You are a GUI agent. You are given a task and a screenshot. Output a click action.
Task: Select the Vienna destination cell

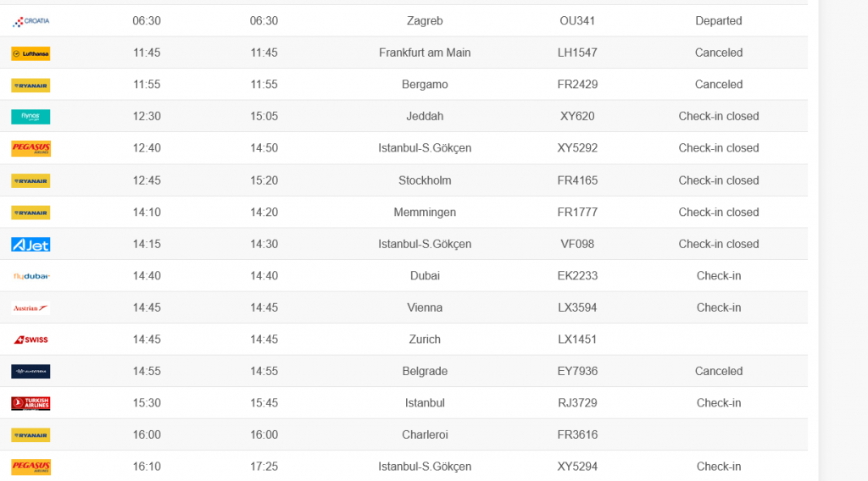(x=425, y=307)
